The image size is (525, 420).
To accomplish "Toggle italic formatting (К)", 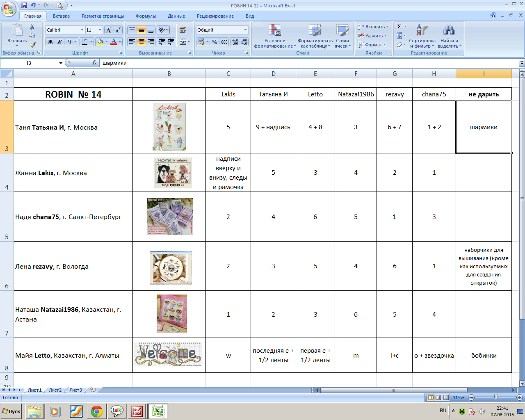I will [x=59, y=42].
